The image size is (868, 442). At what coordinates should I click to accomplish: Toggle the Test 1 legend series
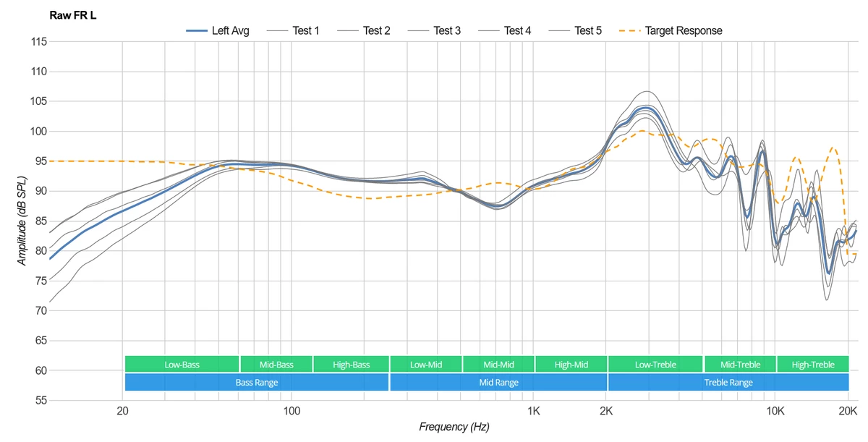293,30
